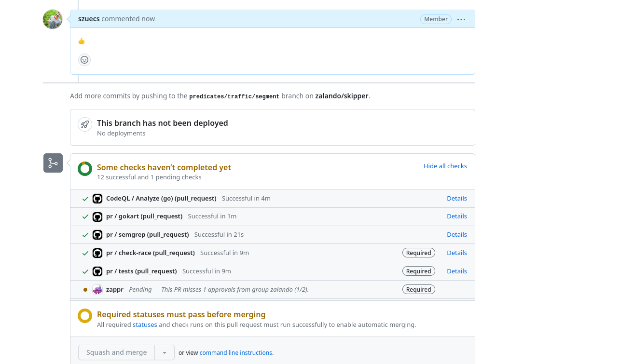Image resolution: width=620 pixels, height=364 pixels.
Task: Click the rocket deployment icon
Action: point(84,124)
